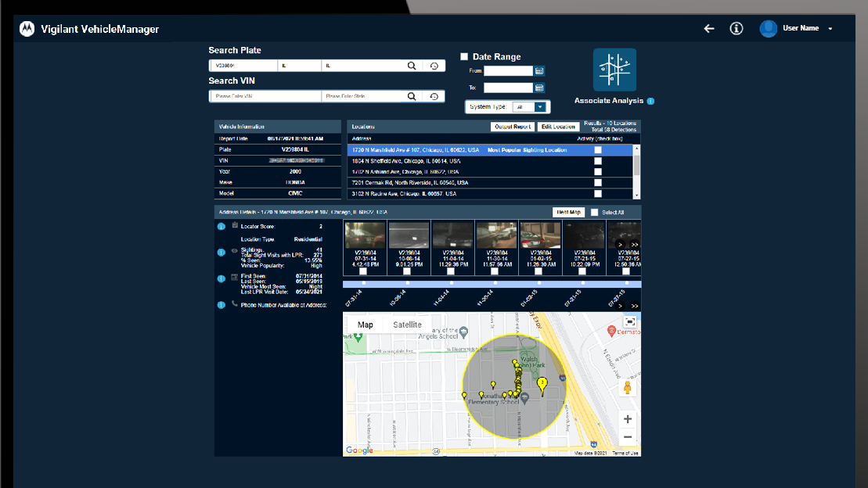Click the Google logo on map
868x488 pixels.
point(360,450)
